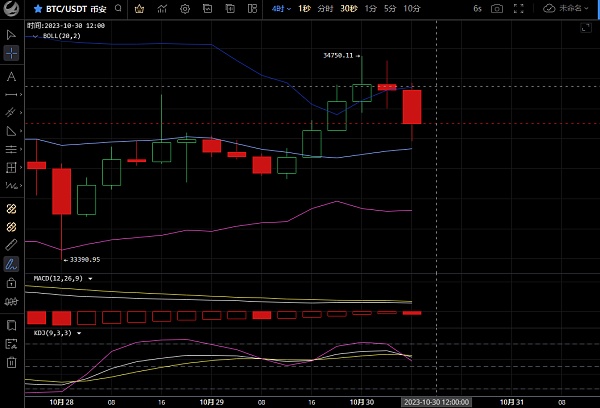Switch to the 分时 timeframe
600x408 pixels.
(x=325, y=9)
